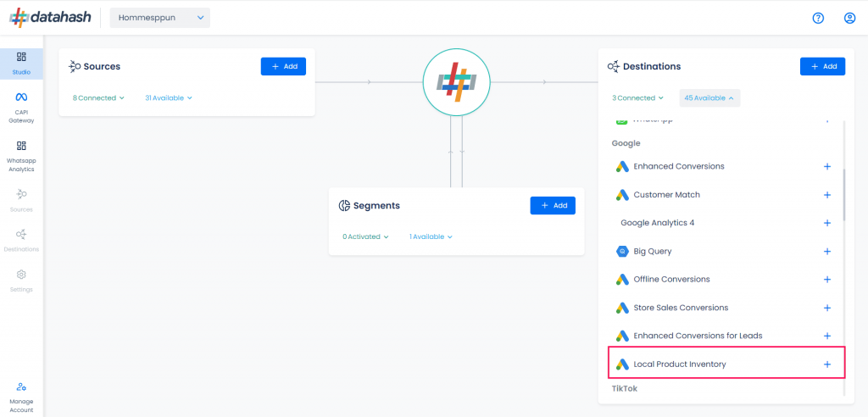Click the Google Ads icon beside Local Product Inventory
868x417 pixels.
(622, 364)
